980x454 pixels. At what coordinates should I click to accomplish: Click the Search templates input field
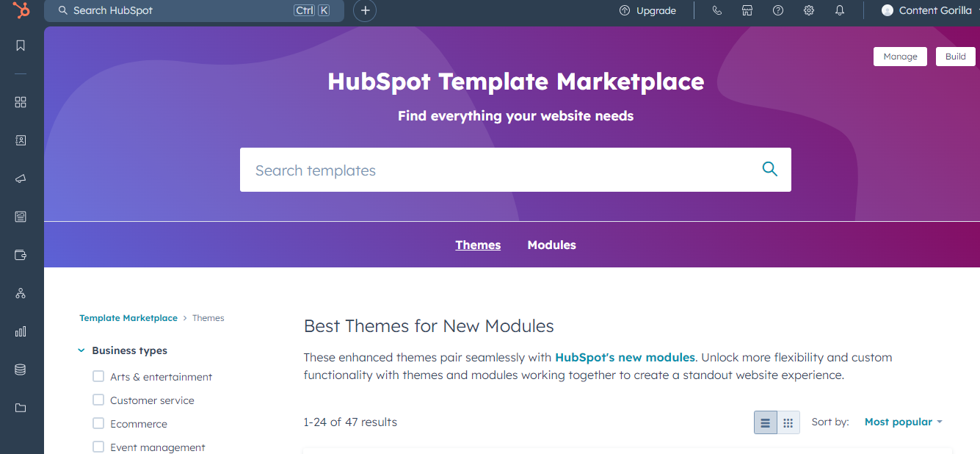pos(515,170)
